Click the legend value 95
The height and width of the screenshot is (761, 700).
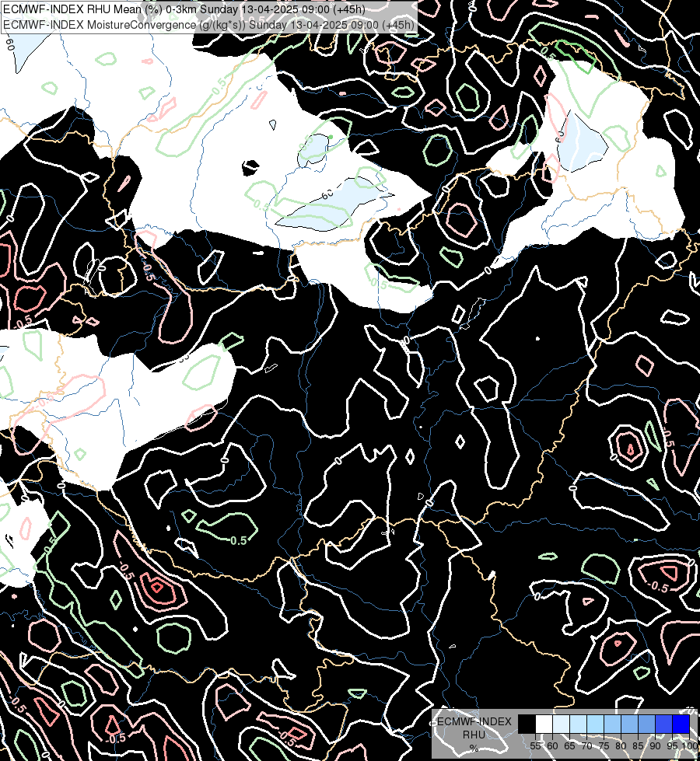[672, 746]
